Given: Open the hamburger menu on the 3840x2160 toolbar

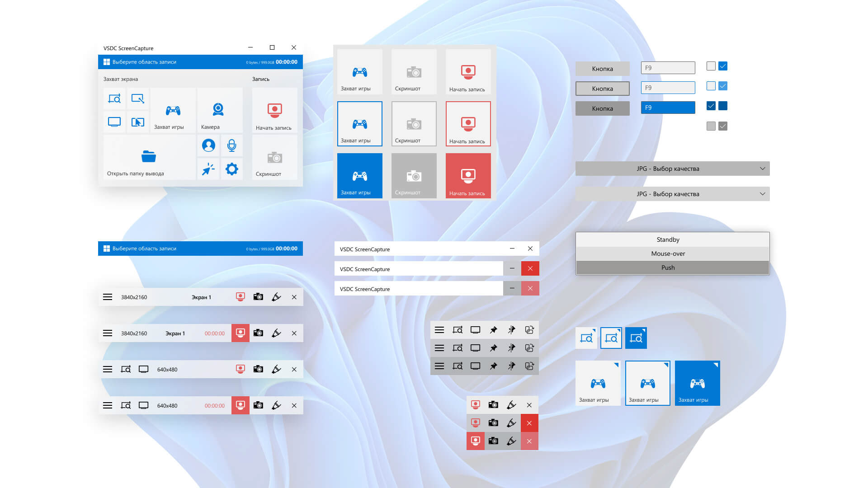Looking at the screenshot, I should [108, 297].
